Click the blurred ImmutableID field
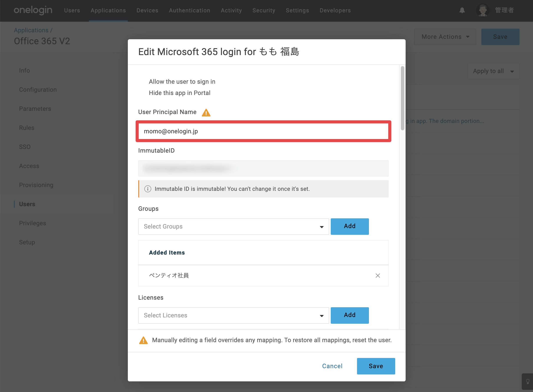Image resolution: width=533 pixels, height=392 pixels. (x=263, y=168)
